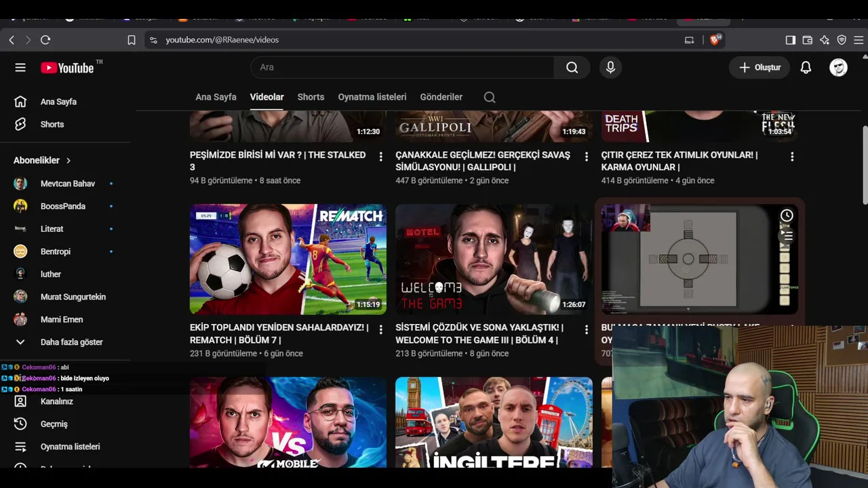Open the YouTube hamburger guide menu

click(x=20, y=67)
